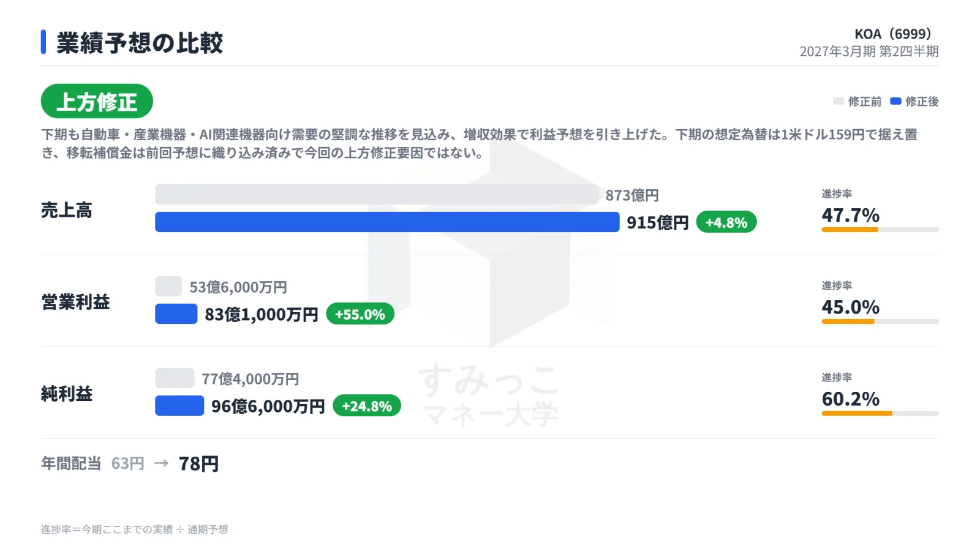Click the blue 915億円 sales bar

tap(387, 222)
